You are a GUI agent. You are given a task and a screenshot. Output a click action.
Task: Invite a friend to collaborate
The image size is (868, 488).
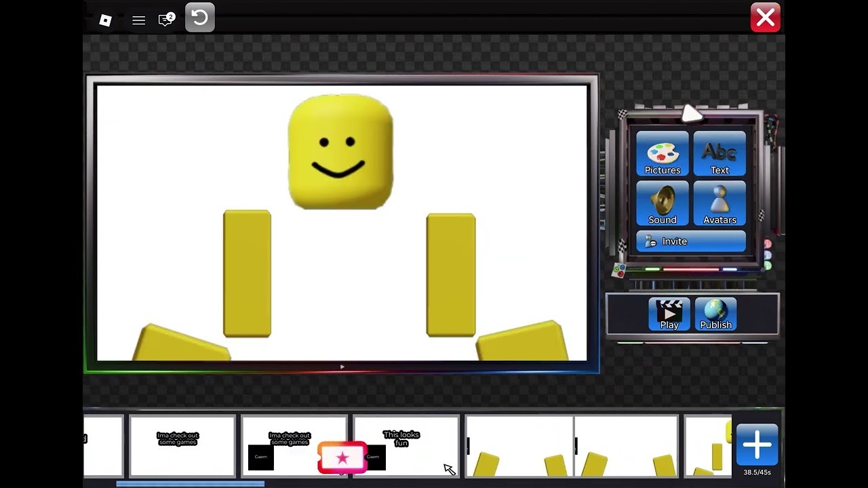691,241
